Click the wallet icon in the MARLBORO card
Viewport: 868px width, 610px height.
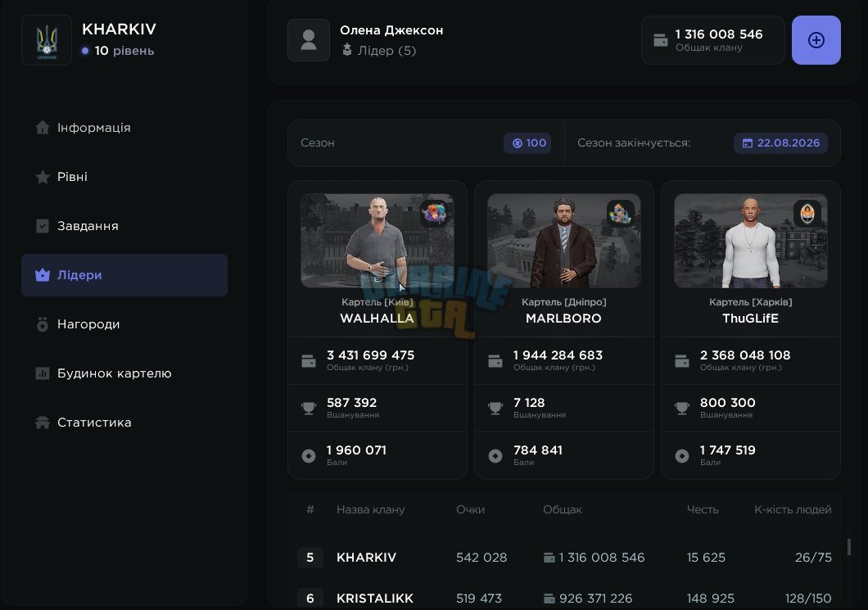(495, 361)
